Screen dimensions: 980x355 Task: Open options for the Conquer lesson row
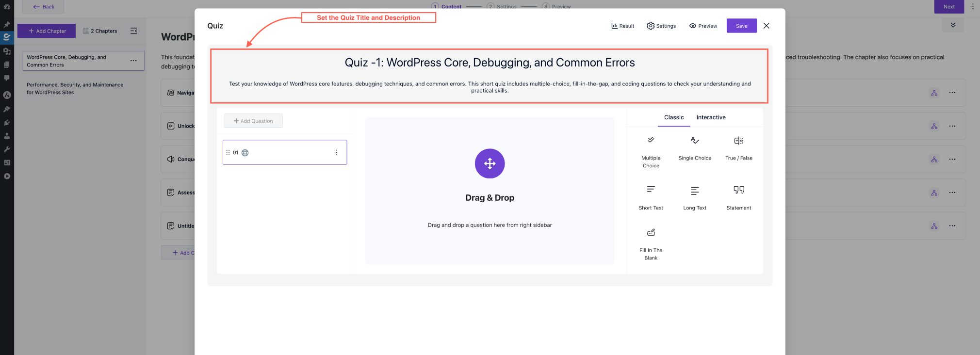pyautogui.click(x=952, y=159)
